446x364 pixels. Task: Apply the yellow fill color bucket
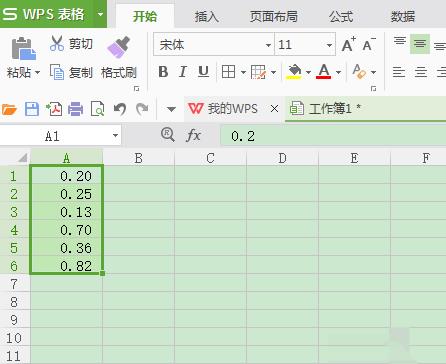coord(294,72)
